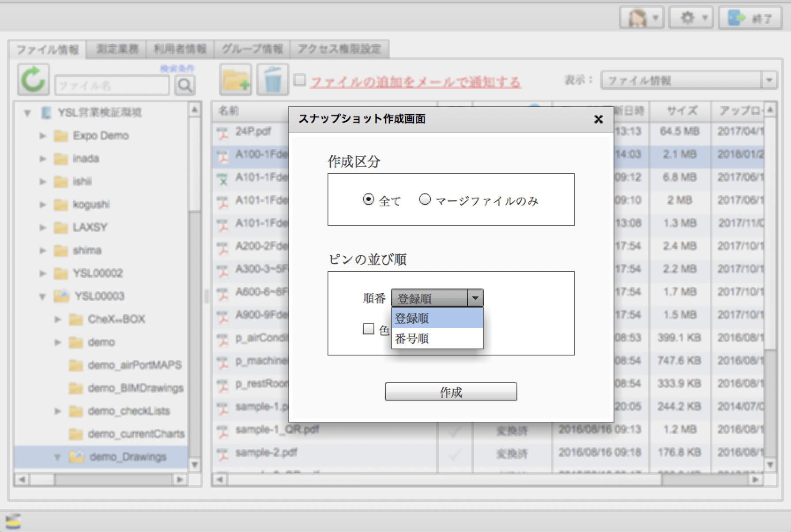Toggle the 色 checkbox in dialog
Screen dimensions: 791x532
[368, 329]
